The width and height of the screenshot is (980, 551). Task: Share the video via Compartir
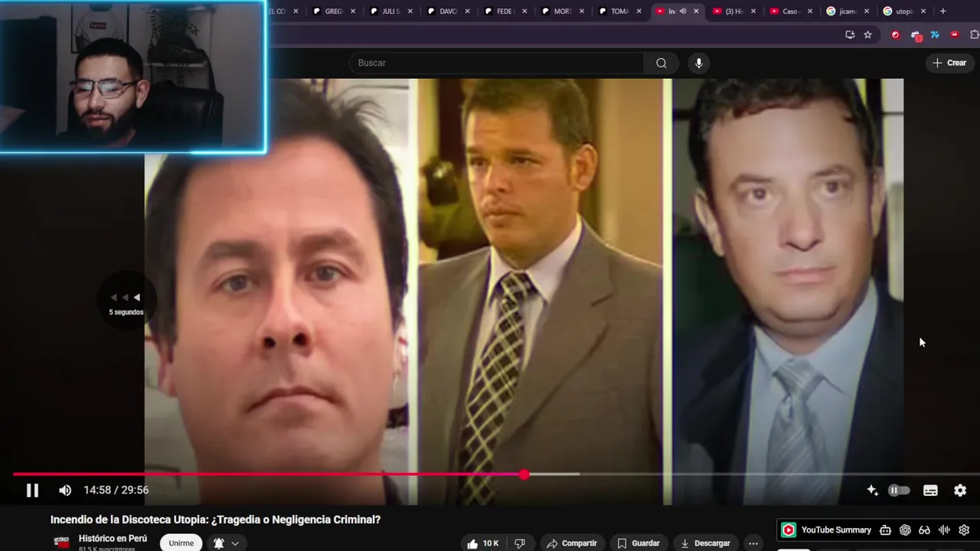[x=571, y=543]
